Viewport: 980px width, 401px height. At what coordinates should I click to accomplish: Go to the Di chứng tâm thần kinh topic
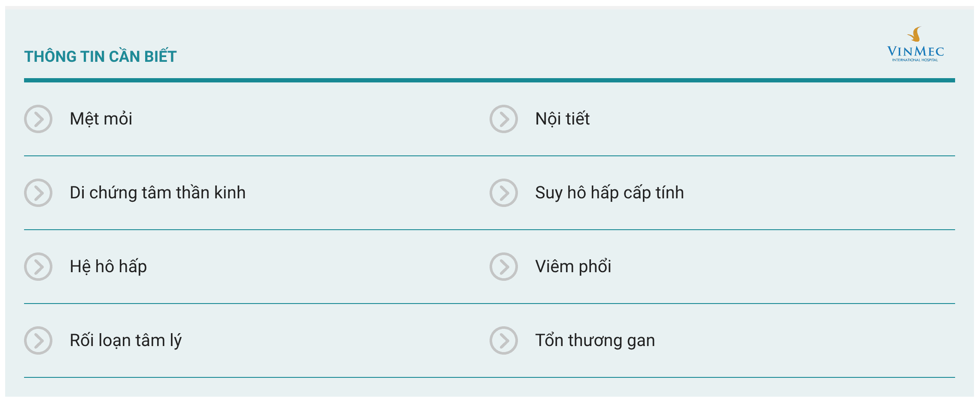(x=158, y=193)
